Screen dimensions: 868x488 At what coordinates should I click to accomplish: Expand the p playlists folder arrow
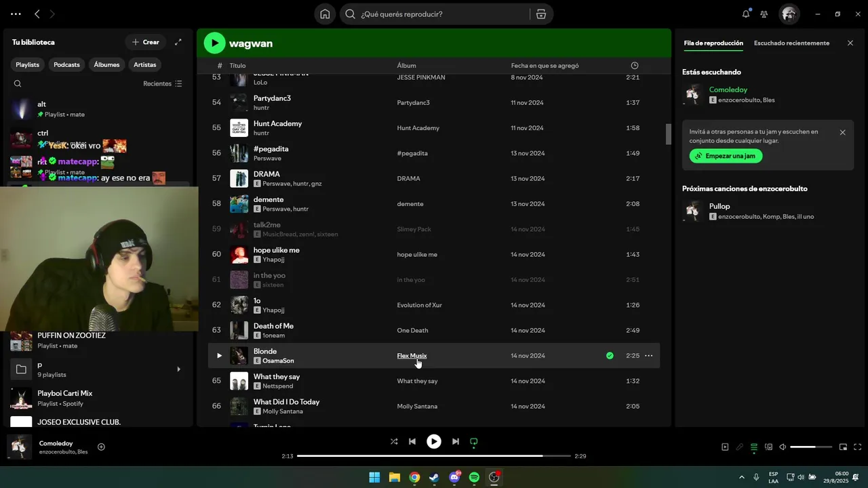pyautogui.click(x=179, y=369)
